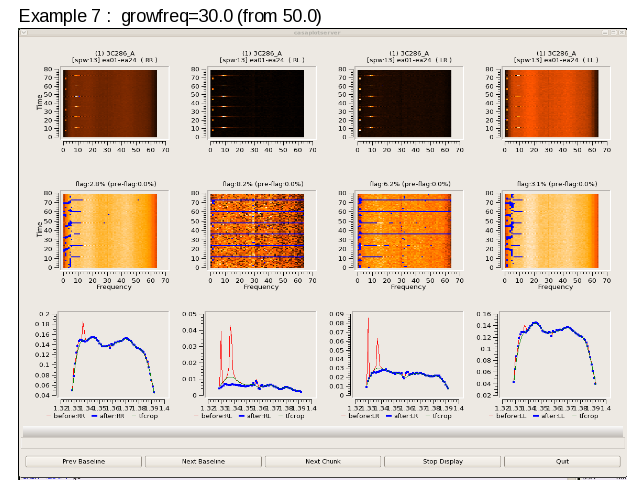Click the flagged plot labeled flag:2.8%
Viewport: 640px width, 480px height.
pos(110,231)
